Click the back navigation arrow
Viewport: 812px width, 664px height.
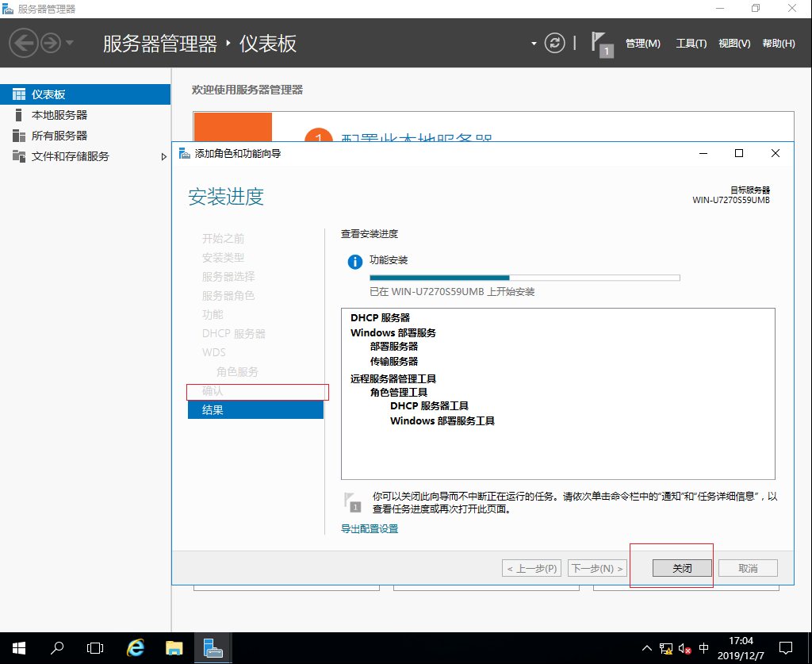[x=24, y=42]
